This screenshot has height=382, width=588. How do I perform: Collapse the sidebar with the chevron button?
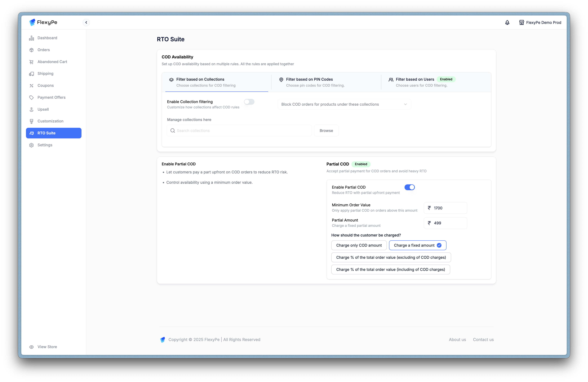[86, 22]
